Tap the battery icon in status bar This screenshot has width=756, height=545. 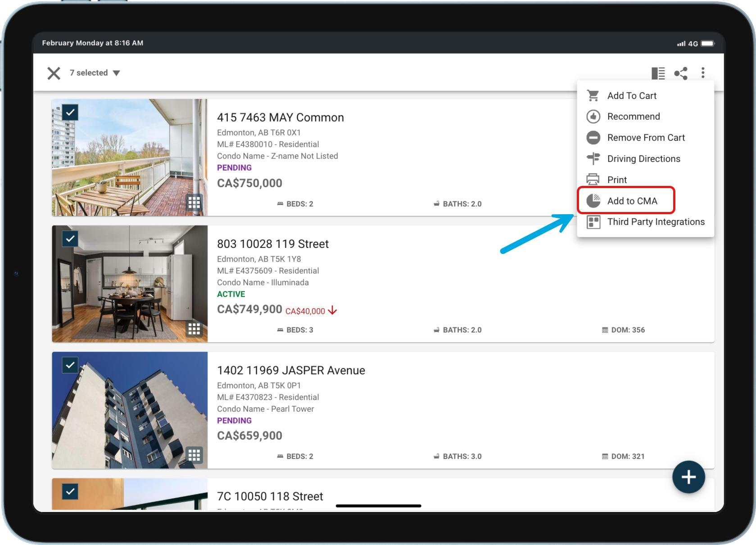click(x=708, y=44)
